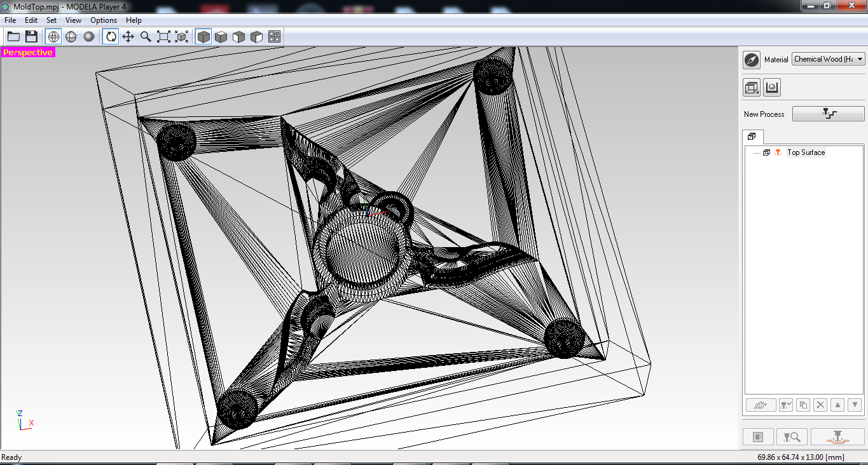Viewport: 868px width, 465px height.
Task: Move the process up with the arrow
Action: coord(837,405)
